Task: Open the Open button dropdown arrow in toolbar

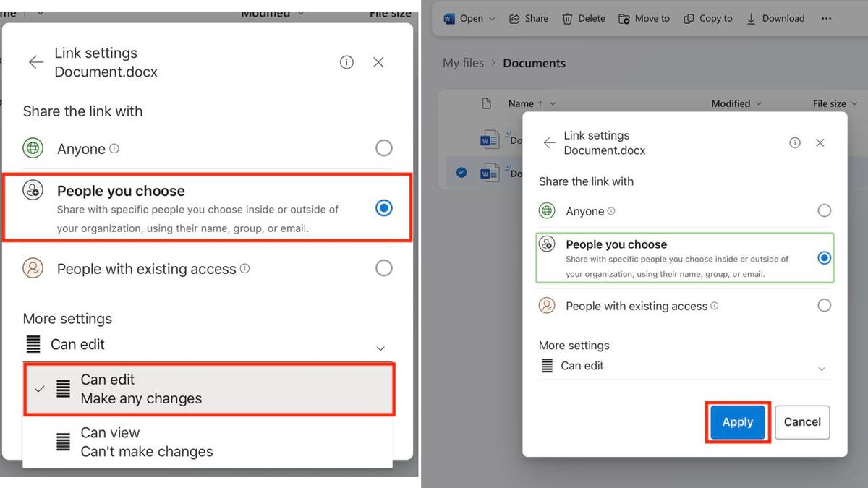Action: point(493,19)
